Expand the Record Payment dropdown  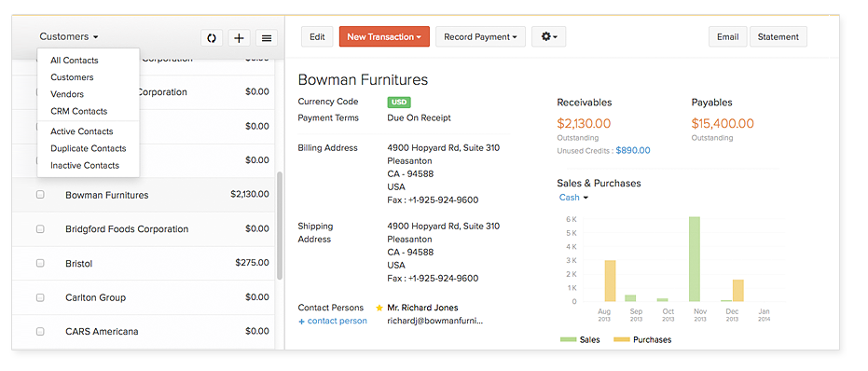pos(480,36)
